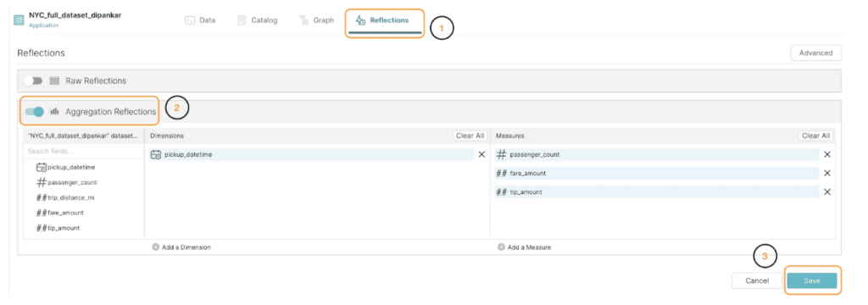Viewport: 868px width, 305px height.
Task: Remove fare_amount measure with X icon
Action: pos(827,174)
